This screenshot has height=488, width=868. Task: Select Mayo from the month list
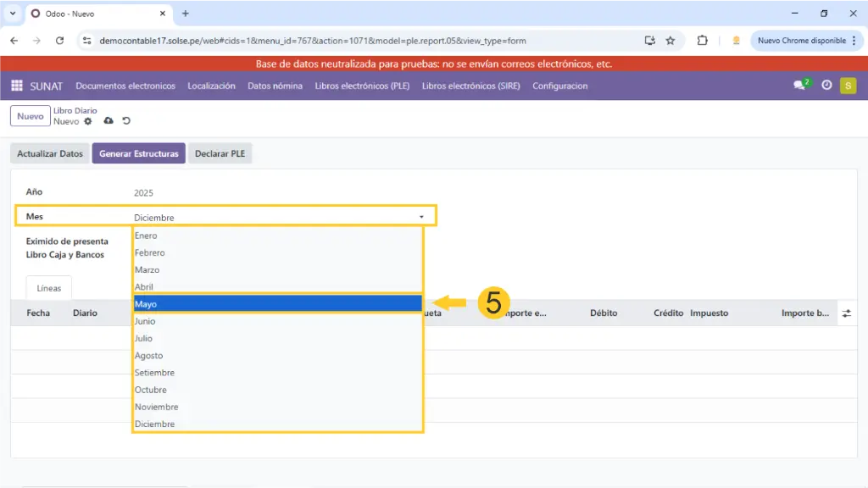[x=277, y=304]
